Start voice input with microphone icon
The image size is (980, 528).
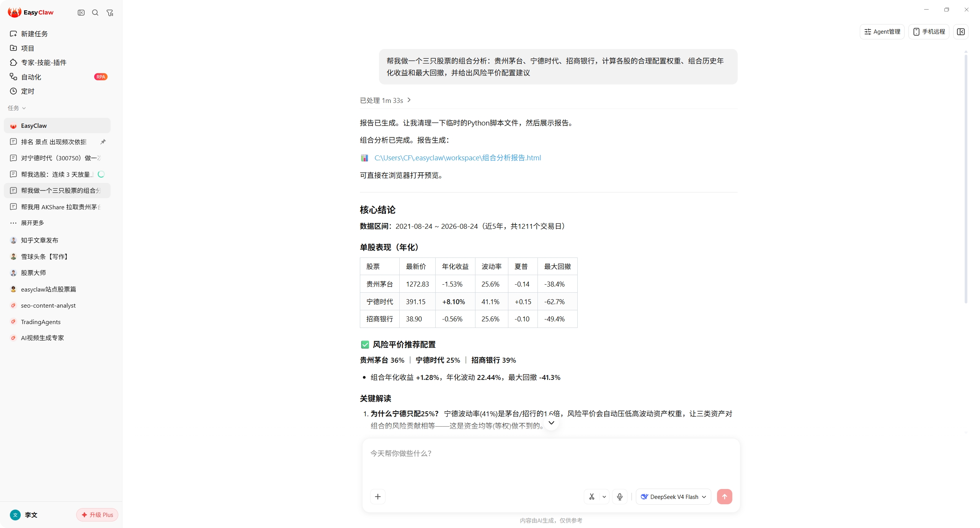(620, 497)
